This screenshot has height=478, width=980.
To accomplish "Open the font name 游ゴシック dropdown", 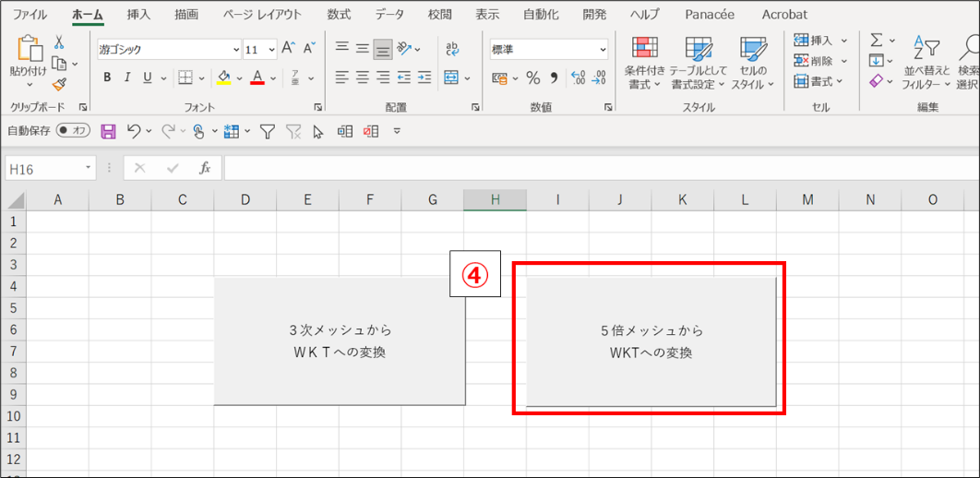I will 236,49.
